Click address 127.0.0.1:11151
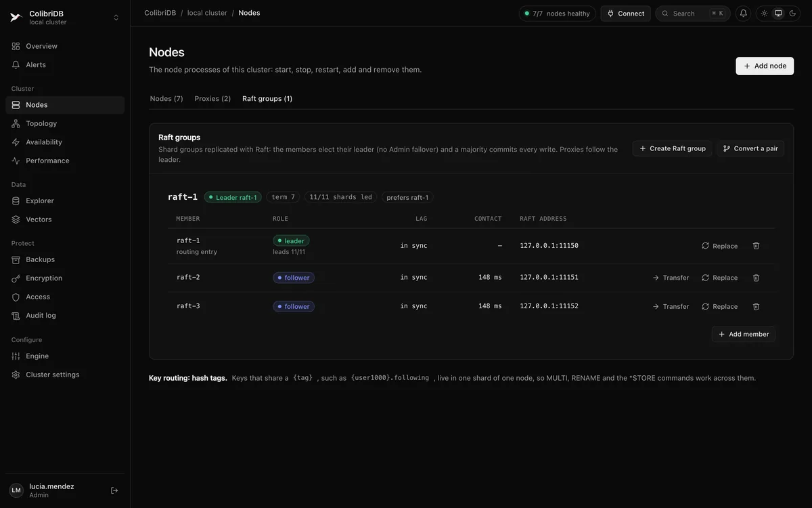The image size is (812, 508). coord(549,278)
